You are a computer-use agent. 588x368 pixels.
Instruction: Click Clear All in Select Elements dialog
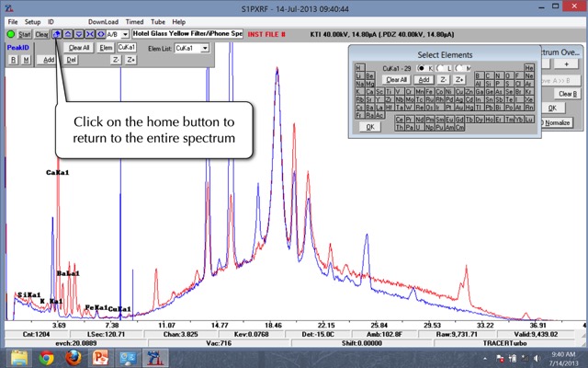pyautogui.click(x=396, y=80)
